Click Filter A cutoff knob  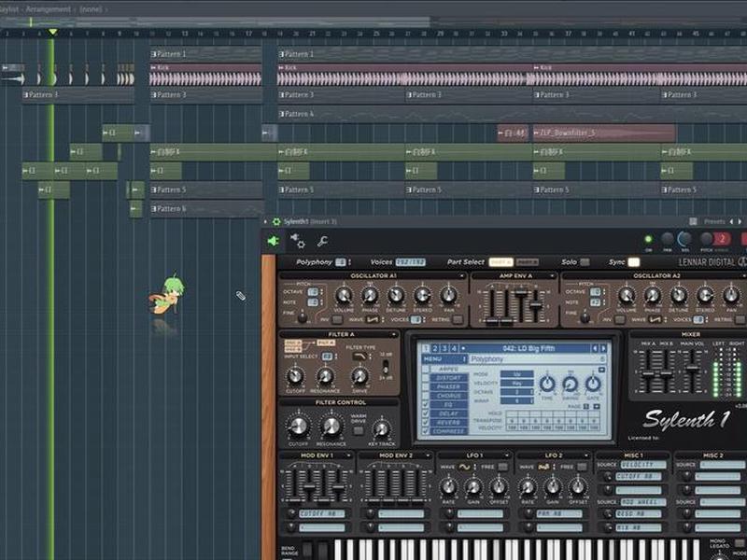[295, 376]
